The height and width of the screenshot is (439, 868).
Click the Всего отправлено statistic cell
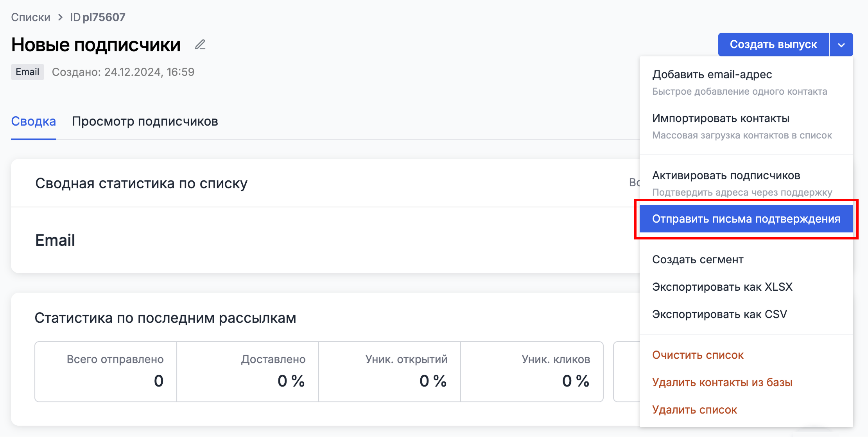(106, 371)
